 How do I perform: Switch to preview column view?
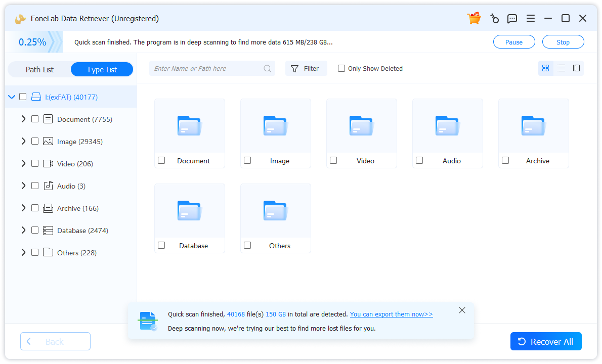(x=577, y=68)
